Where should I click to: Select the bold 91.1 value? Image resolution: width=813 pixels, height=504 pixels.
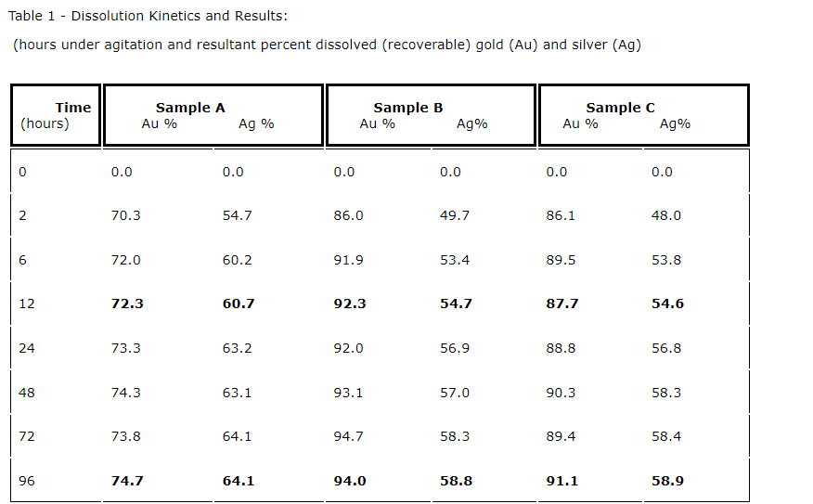pyautogui.click(x=561, y=481)
